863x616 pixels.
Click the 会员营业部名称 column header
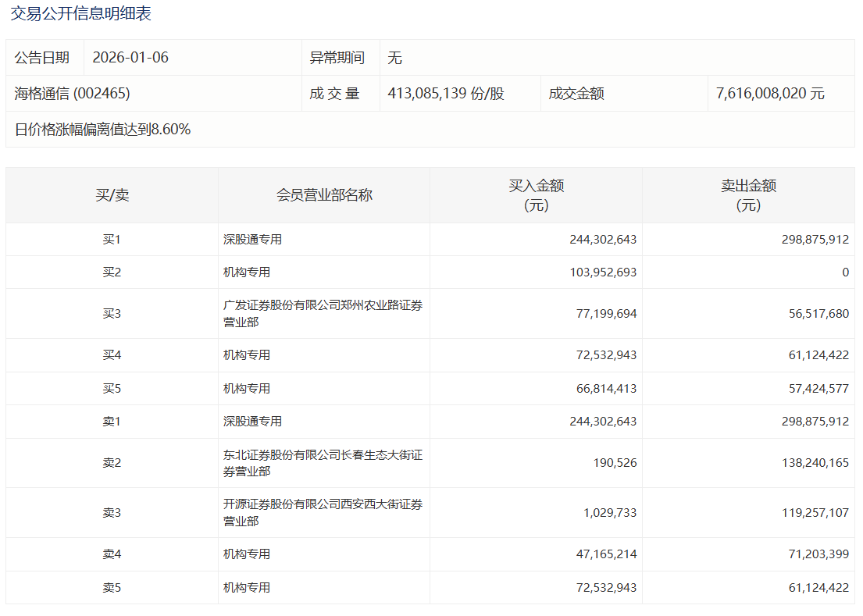click(x=324, y=195)
